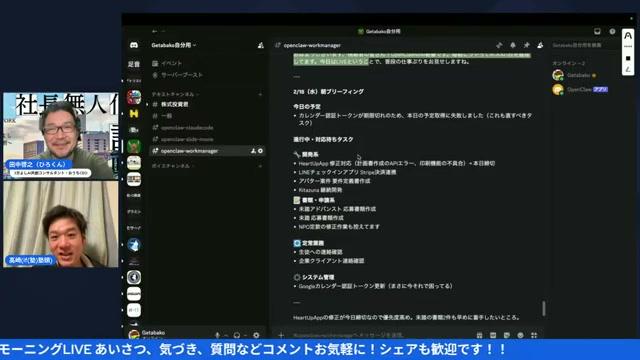Toggle microphone mute in user panel
This screenshot has width=640, height=360.
tap(217, 335)
